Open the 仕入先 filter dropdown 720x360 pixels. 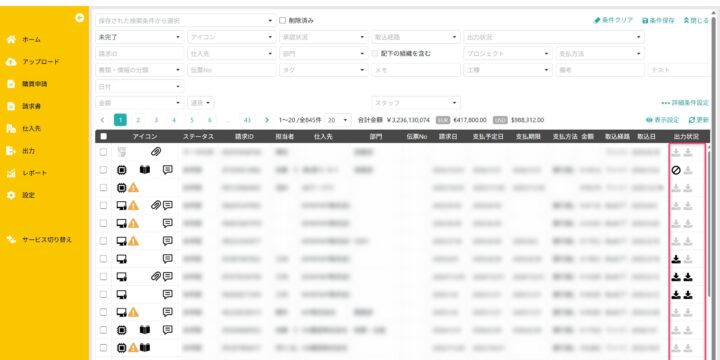232,54
